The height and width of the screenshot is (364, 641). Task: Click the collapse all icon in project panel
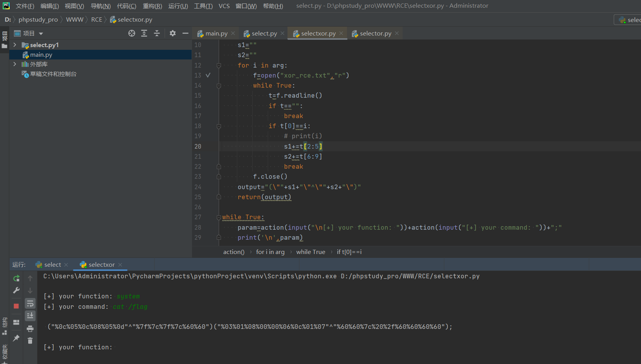(157, 33)
